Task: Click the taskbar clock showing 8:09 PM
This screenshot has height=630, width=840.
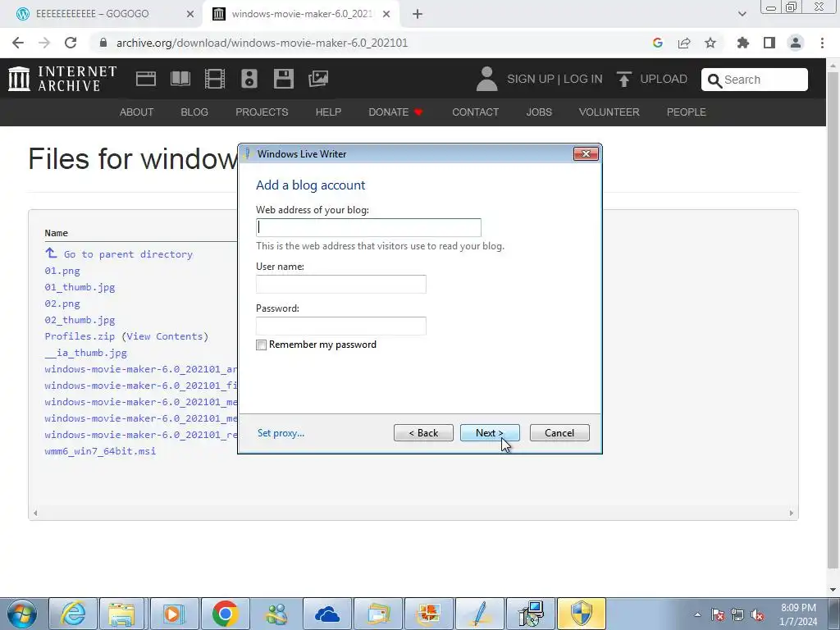Action: click(x=798, y=614)
